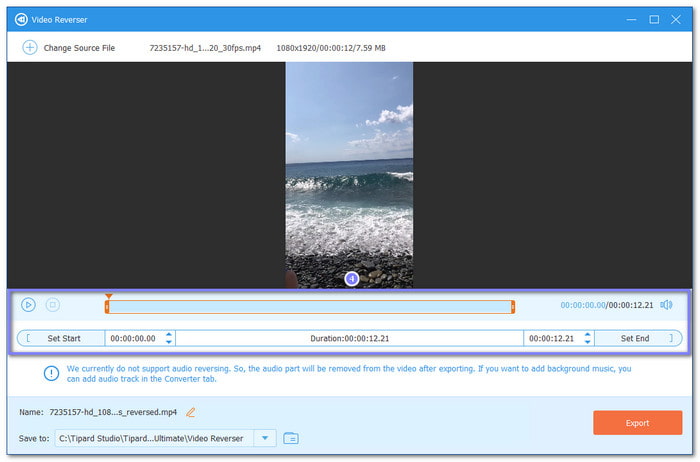The width and height of the screenshot is (700, 462).
Task: Click the info icon beside audio notice
Action: 51,373
